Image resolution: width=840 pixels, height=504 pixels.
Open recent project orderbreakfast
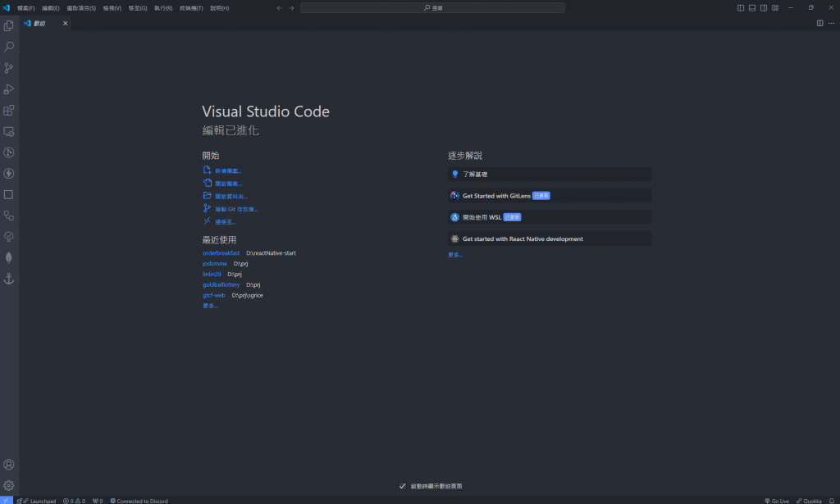click(x=221, y=253)
